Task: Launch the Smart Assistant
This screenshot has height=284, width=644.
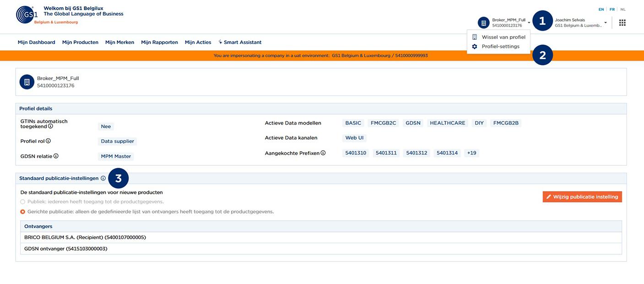Action: [x=240, y=42]
